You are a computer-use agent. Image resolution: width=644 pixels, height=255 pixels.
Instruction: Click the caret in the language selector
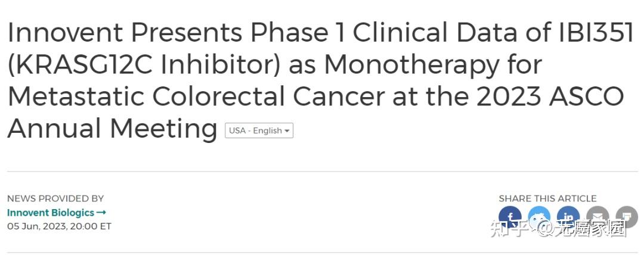[x=287, y=131]
